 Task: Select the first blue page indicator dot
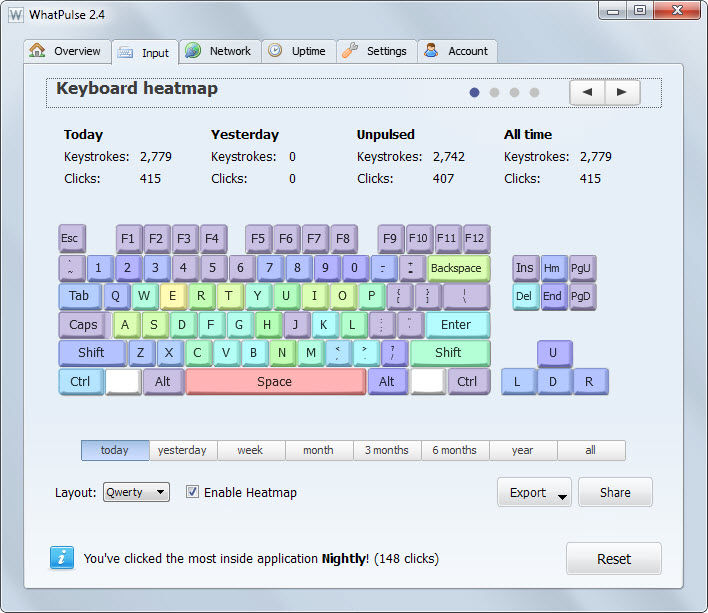(x=474, y=93)
